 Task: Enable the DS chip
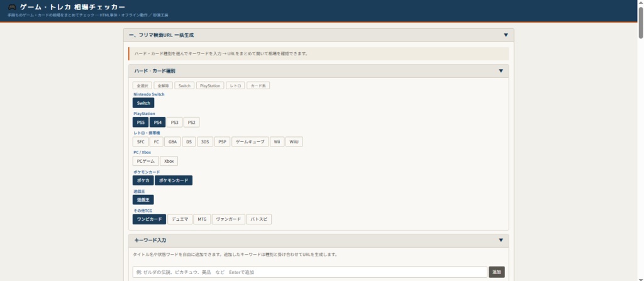[189, 141]
